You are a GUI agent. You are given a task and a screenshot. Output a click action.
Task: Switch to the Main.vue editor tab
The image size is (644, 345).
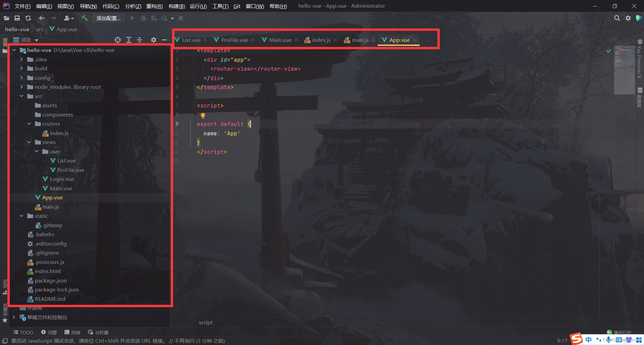click(280, 40)
